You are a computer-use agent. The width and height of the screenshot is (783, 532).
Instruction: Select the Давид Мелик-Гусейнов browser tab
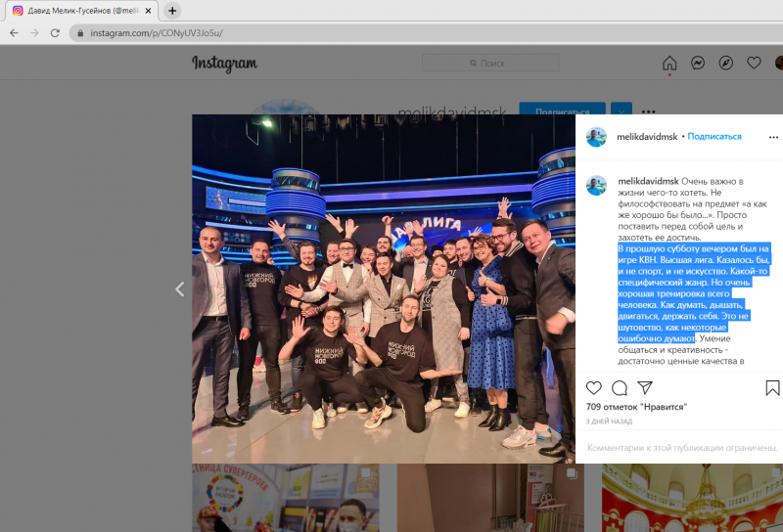[82, 11]
